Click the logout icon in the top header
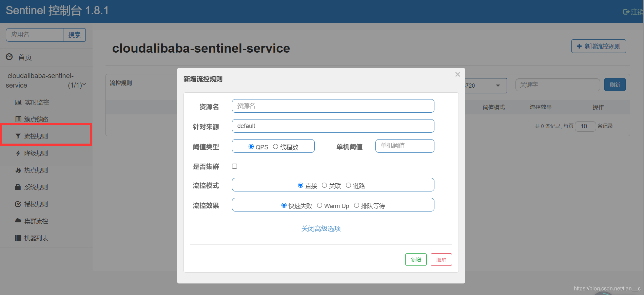 pyautogui.click(x=626, y=12)
